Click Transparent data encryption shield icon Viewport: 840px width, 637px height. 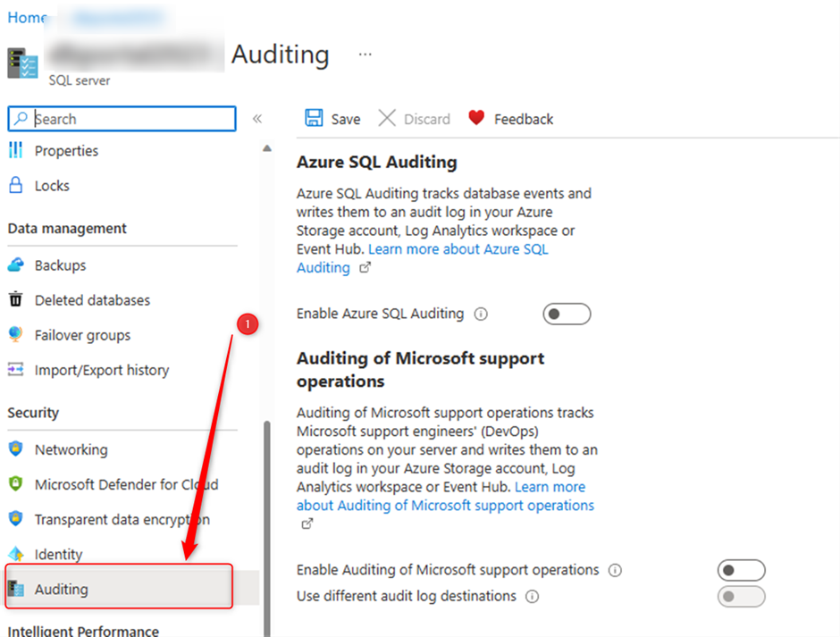(x=16, y=518)
